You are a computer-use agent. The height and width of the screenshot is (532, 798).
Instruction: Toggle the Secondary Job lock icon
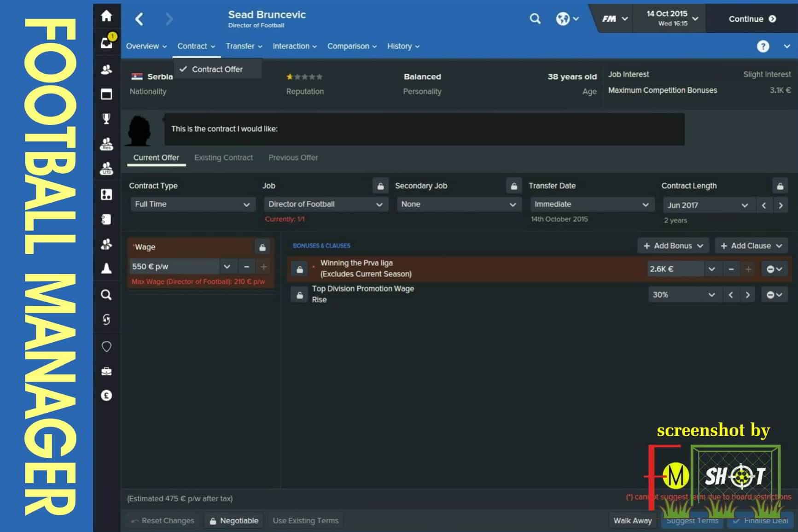514,186
